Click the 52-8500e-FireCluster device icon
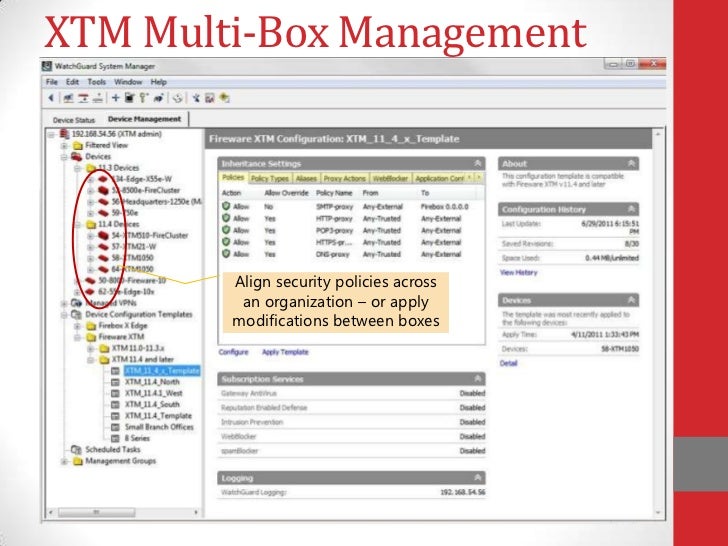Image resolution: width=728 pixels, height=546 pixels. click(x=104, y=190)
